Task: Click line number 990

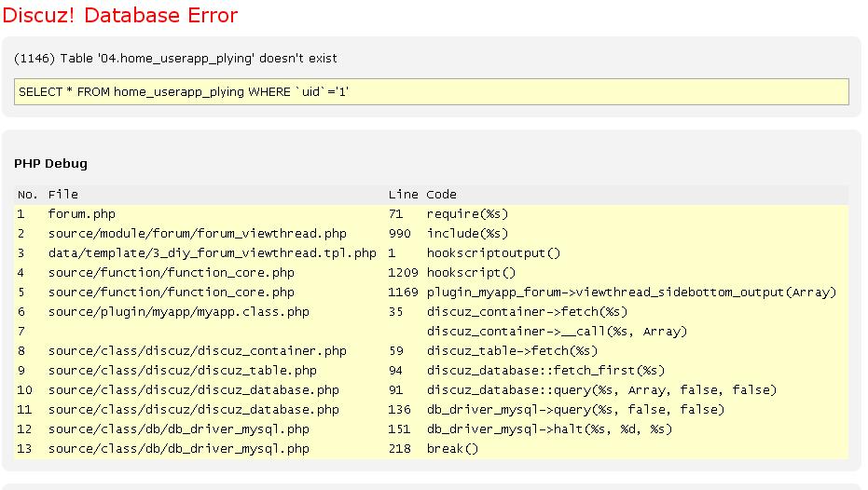Action: tap(400, 234)
